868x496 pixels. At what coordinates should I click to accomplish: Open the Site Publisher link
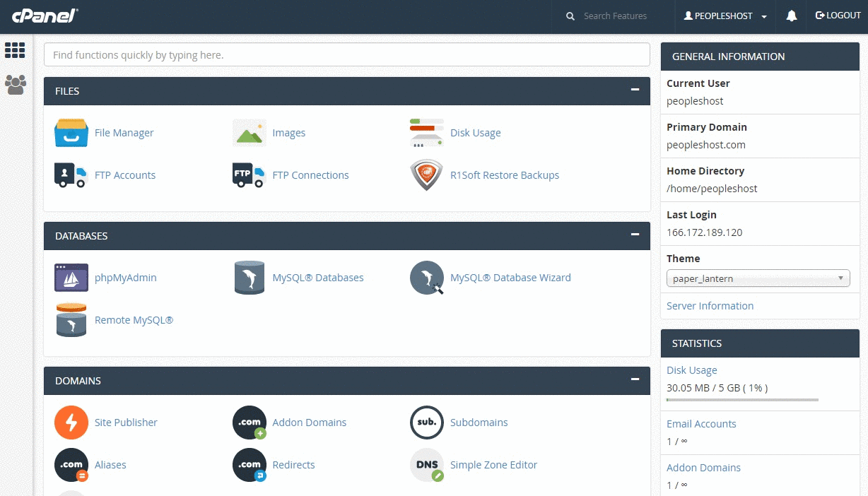[x=126, y=423]
